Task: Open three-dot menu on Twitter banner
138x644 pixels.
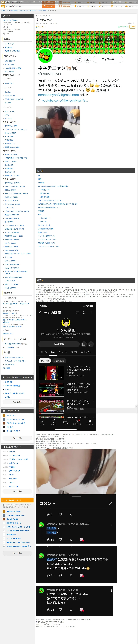Action: [x=117, y=39]
